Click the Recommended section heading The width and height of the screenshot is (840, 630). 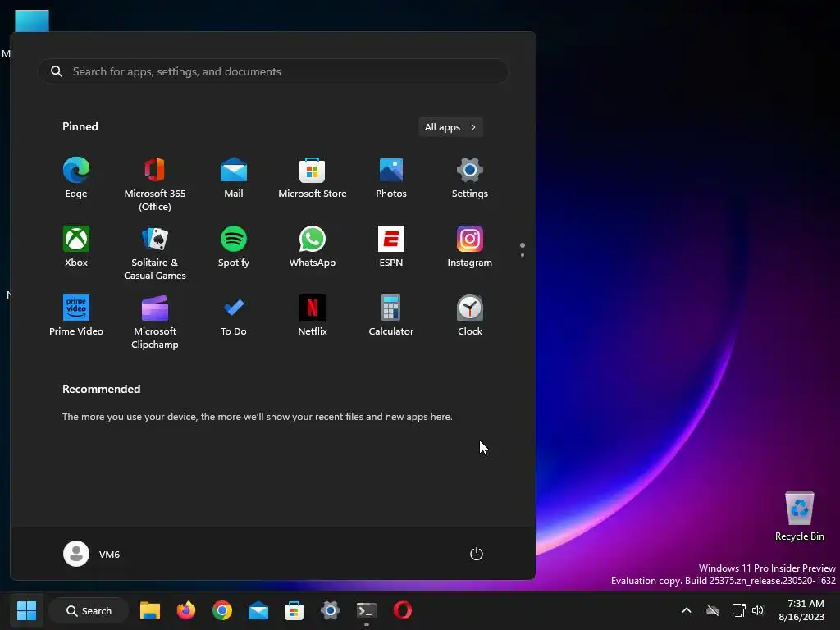(x=101, y=389)
